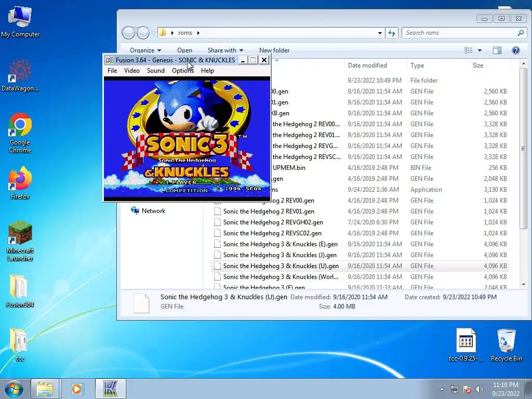532x399 pixels.
Task: Open the view options dropdown arrow
Action: 480,50
